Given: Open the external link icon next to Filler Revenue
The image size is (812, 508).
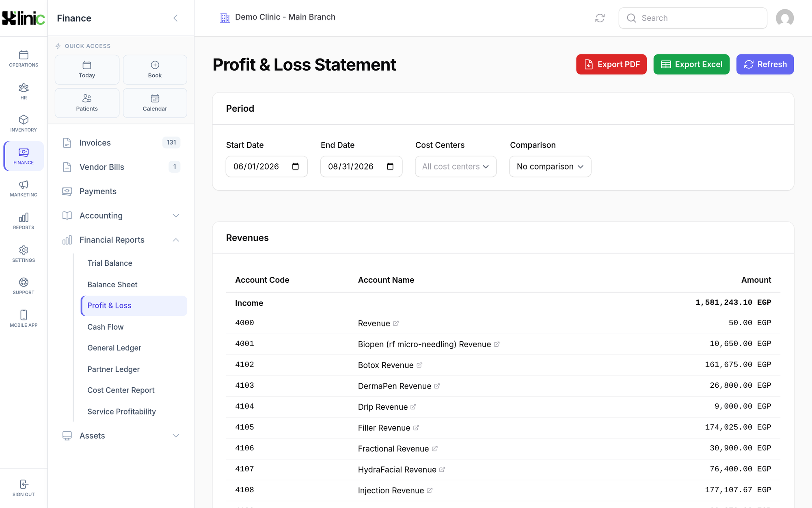Looking at the screenshot, I should tap(416, 428).
